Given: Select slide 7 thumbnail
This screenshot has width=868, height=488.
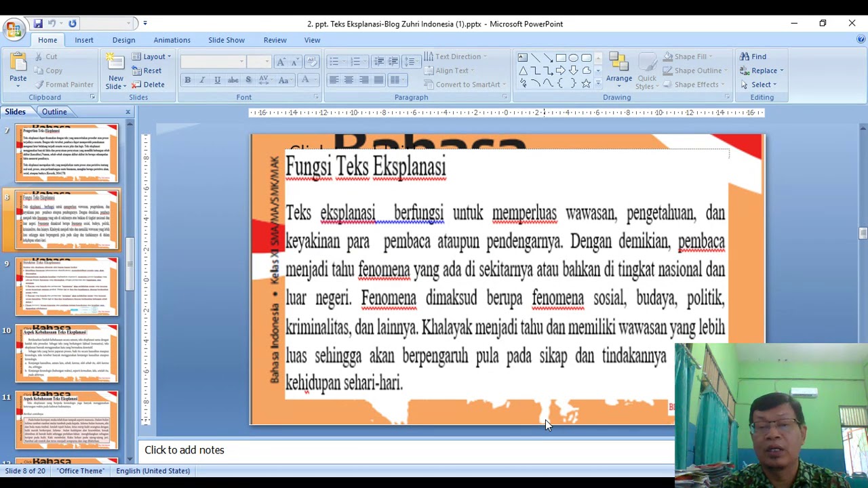Looking at the screenshot, I should click(x=66, y=153).
